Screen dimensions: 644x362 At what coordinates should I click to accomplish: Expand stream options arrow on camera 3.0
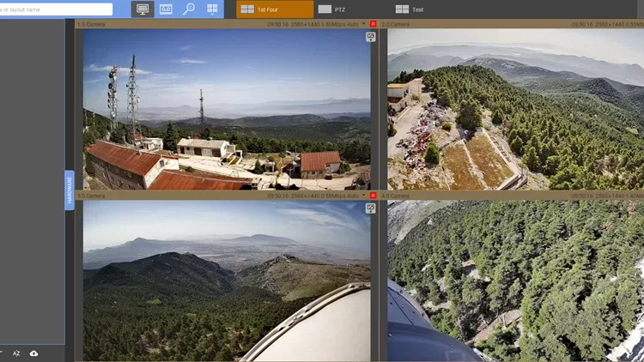(363, 196)
